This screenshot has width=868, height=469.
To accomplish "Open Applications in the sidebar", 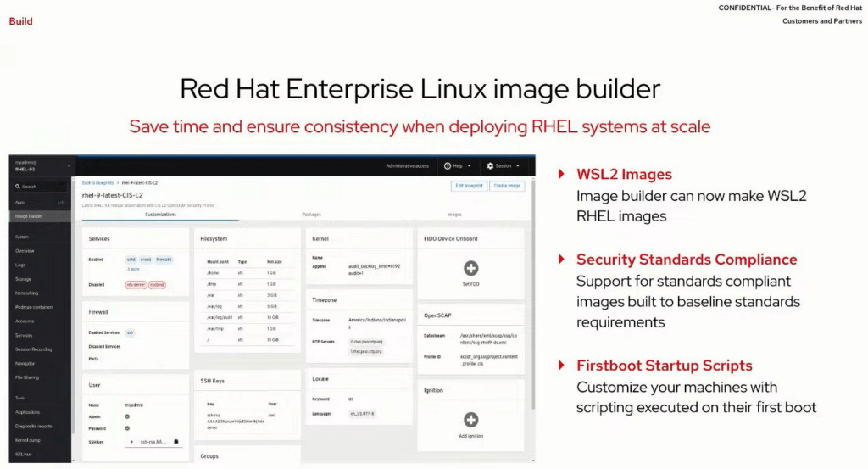I will [28, 412].
